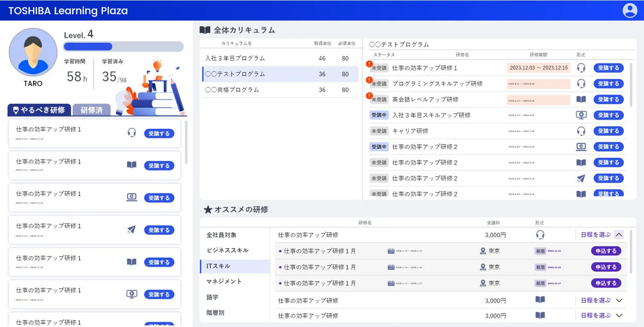Click the red alert on the 2023.12.03 period row
644x327 pixels.
click(x=369, y=64)
